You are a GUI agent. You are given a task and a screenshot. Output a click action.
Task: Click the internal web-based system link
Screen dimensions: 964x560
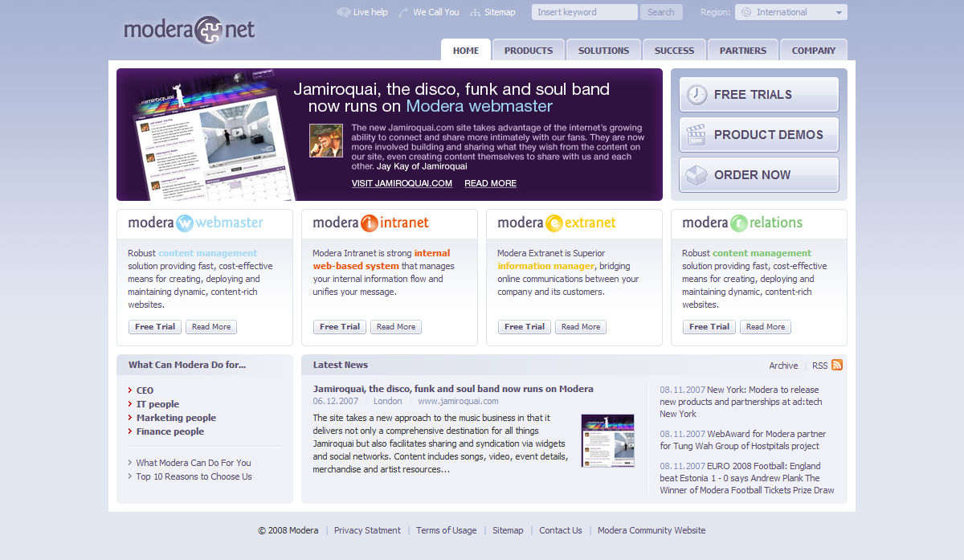[382, 260]
